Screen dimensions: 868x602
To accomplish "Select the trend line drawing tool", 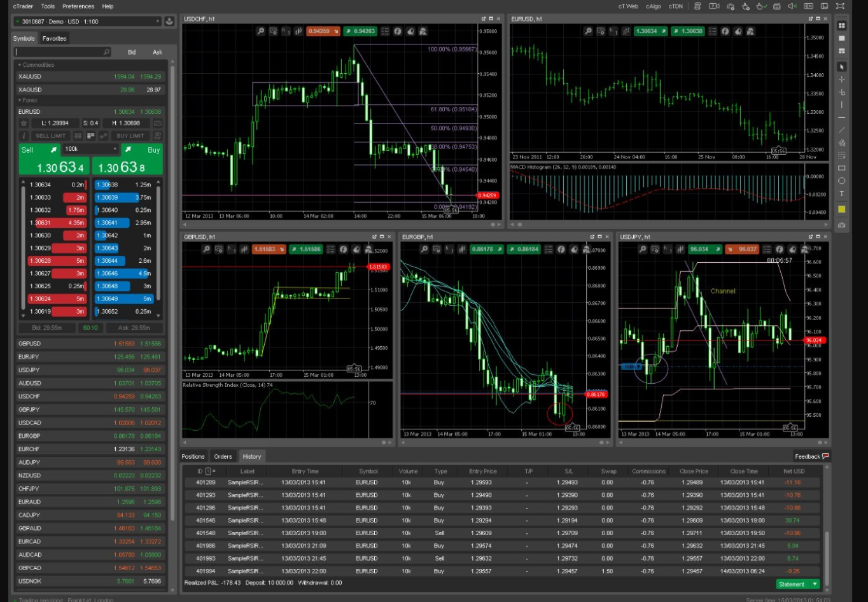I will [x=841, y=130].
